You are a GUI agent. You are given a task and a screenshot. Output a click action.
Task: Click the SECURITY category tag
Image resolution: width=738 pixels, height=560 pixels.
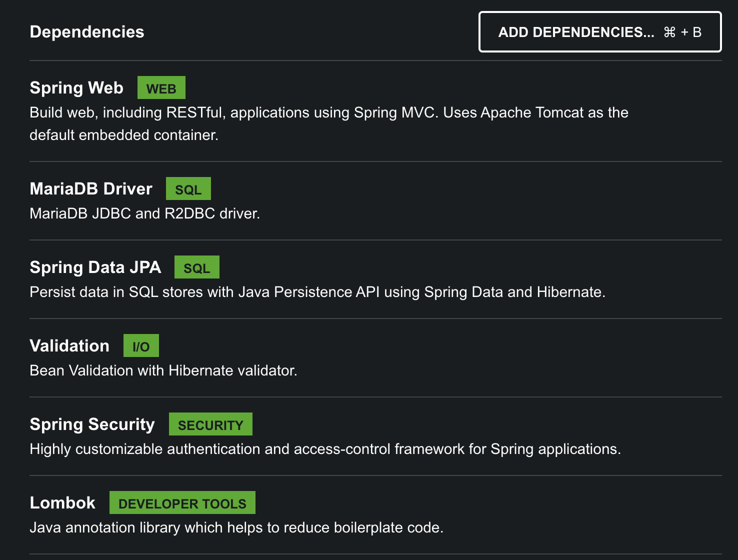(210, 424)
